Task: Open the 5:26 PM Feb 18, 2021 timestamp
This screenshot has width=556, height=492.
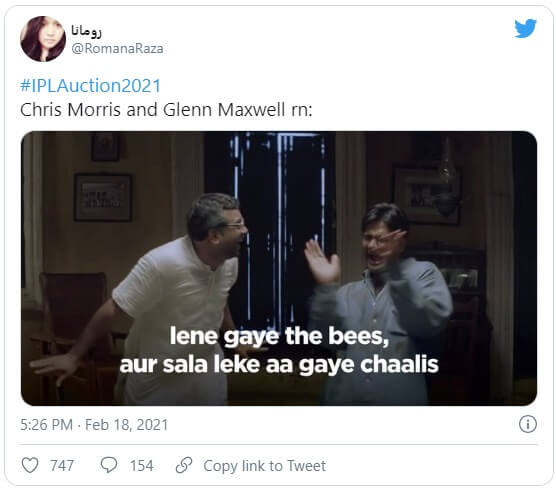Action: 94,425
